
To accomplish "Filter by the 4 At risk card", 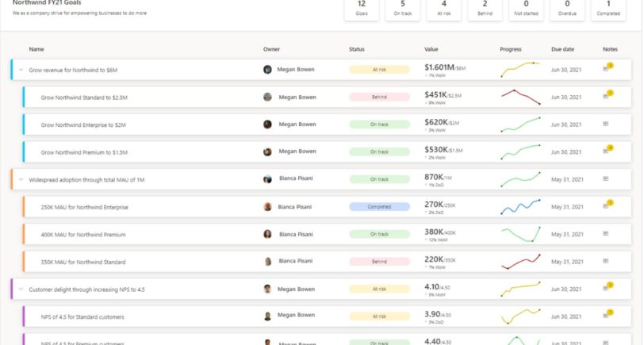I will pos(443,9).
